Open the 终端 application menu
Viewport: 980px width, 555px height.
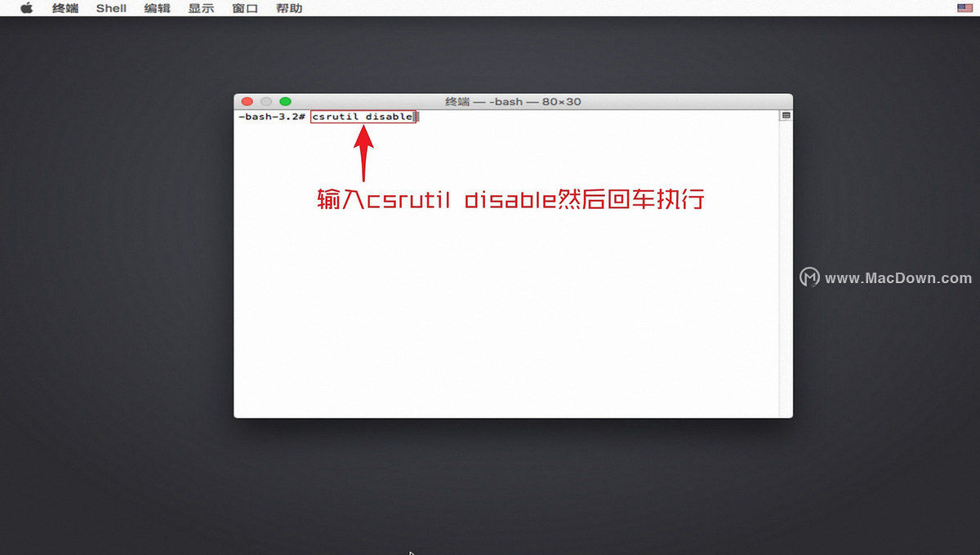pos(65,8)
